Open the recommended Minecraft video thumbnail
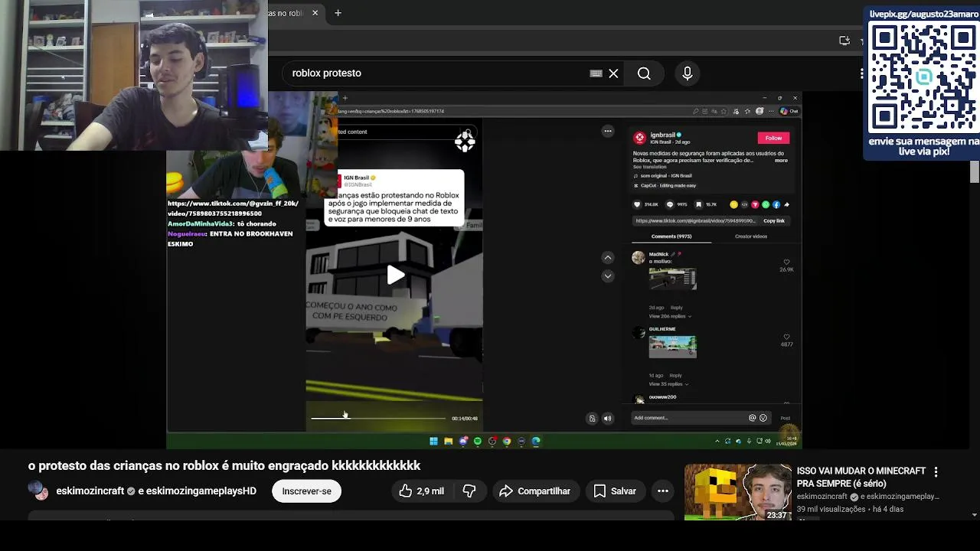Viewport: 980px width, 551px height. click(738, 492)
